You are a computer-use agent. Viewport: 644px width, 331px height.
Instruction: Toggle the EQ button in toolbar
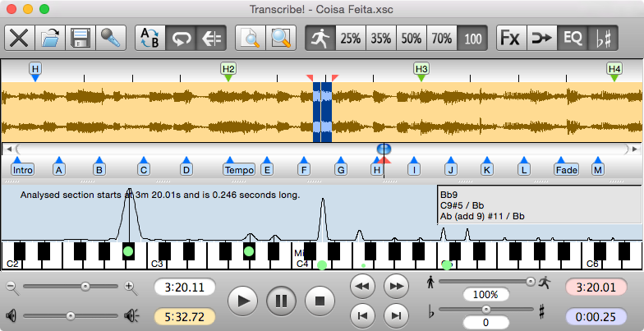tap(570, 38)
